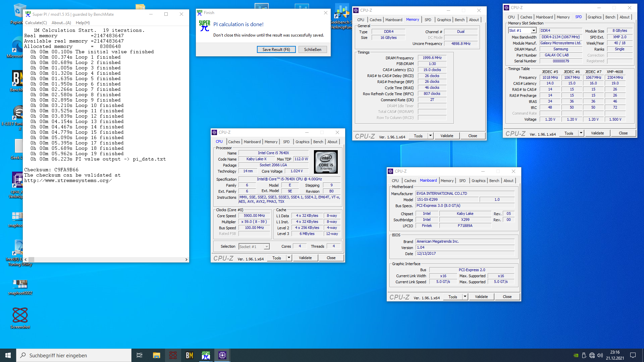
Task: Click the Checksum C9FA9B66 text line
Action: (51, 170)
